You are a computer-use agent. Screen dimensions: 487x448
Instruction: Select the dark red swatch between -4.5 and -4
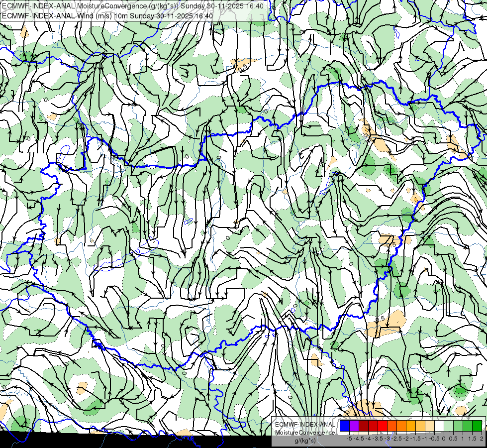click(x=364, y=426)
